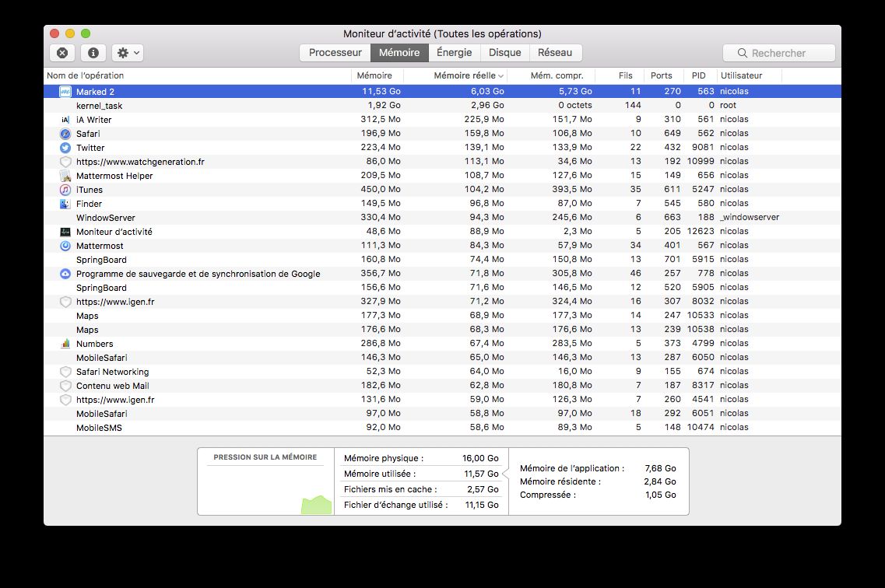Click the Google backup cloud icon
The width and height of the screenshot is (885, 588).
pyautogui.click(x=65, y=274)
